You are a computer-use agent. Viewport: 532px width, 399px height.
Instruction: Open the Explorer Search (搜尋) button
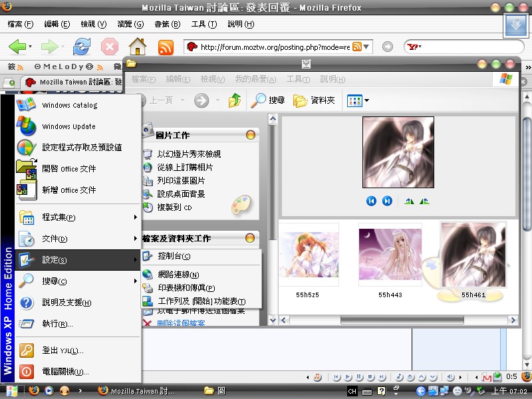tap(268, 100)
